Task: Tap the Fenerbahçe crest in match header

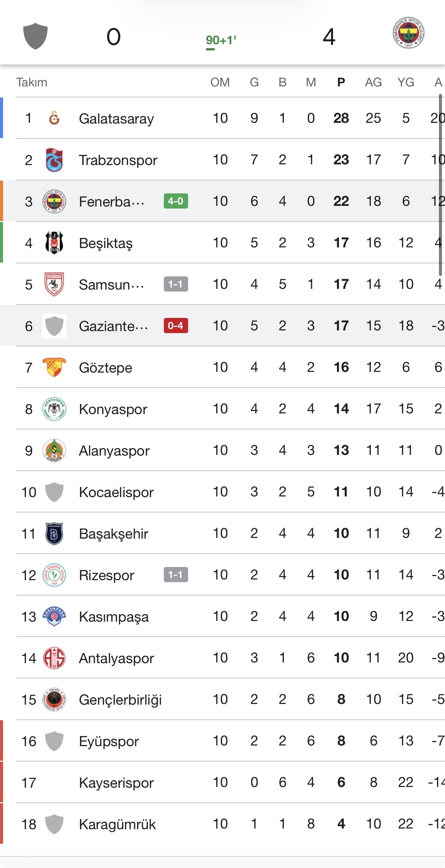Action: [x=408, y=33]
